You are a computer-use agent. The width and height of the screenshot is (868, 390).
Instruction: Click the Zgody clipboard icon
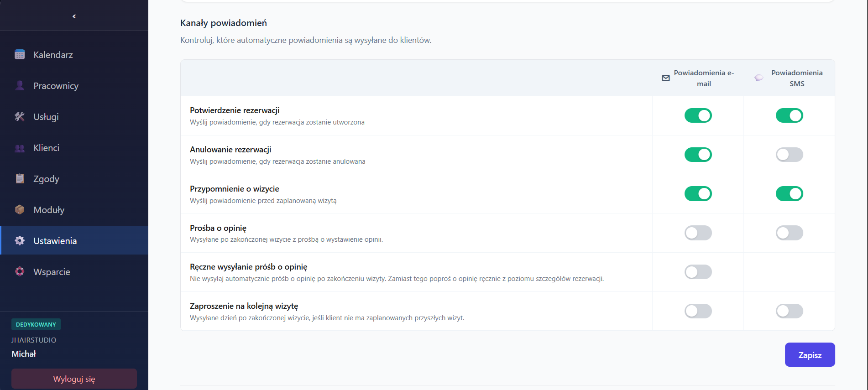click(x=20, y=179)
